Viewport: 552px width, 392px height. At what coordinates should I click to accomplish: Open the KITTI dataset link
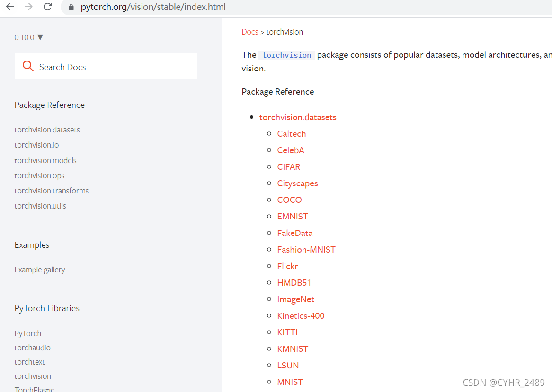pos(287,332)
